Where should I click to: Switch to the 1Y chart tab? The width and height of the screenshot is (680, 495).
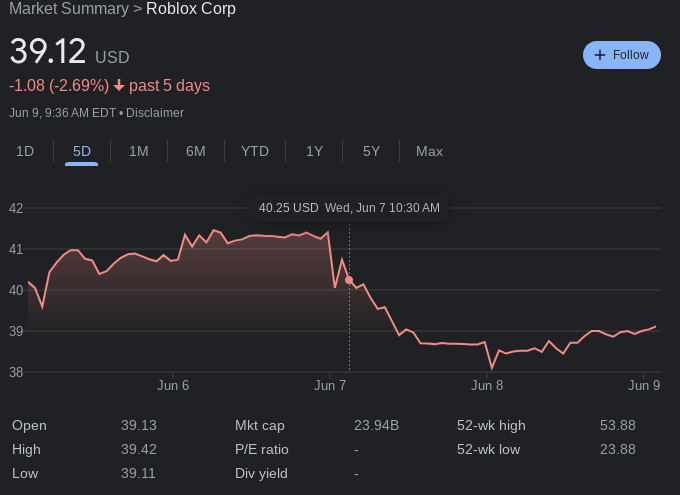(314, 151)
